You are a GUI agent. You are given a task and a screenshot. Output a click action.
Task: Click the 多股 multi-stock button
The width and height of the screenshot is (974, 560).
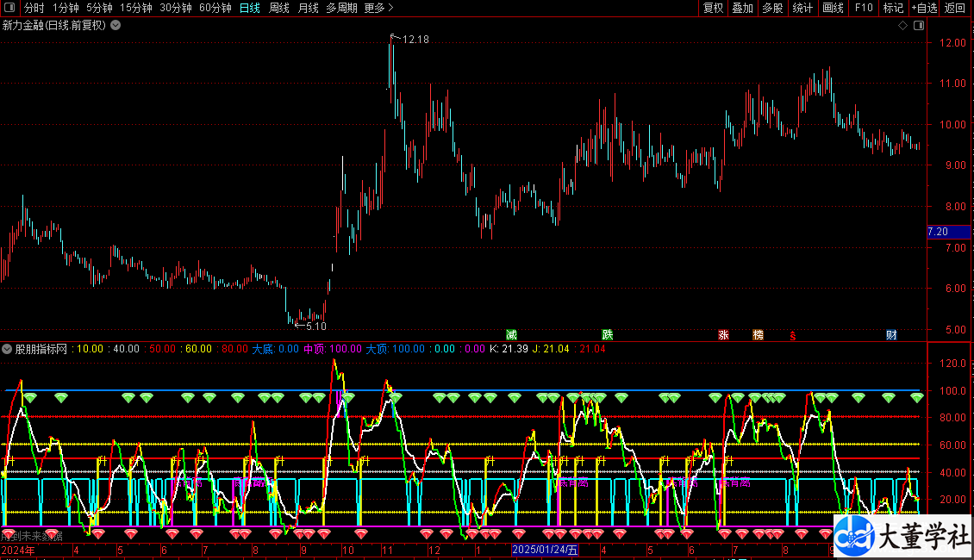point(772,8)
